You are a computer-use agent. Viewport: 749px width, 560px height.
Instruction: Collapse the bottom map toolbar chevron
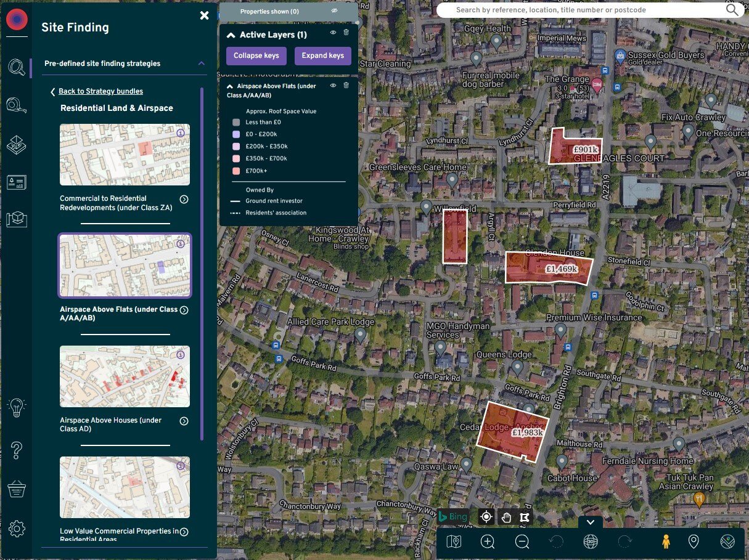pyautogui.click(x=590, y=521)
